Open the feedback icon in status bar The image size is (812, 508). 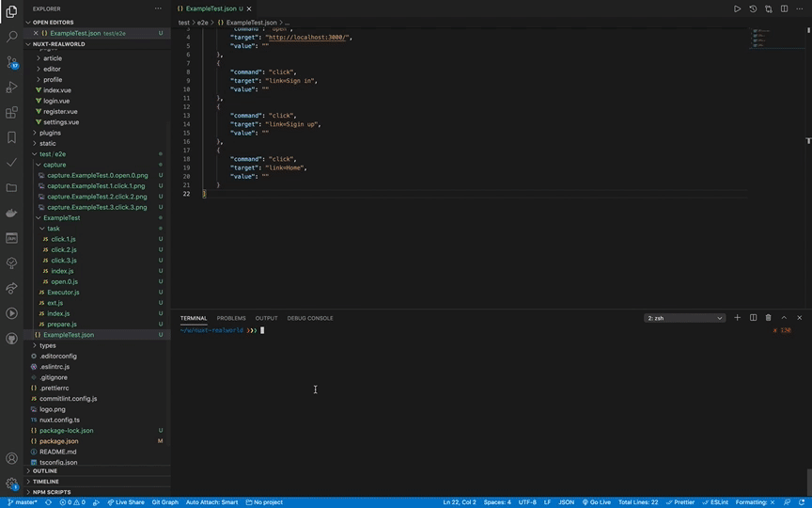[x=788, y=502]
